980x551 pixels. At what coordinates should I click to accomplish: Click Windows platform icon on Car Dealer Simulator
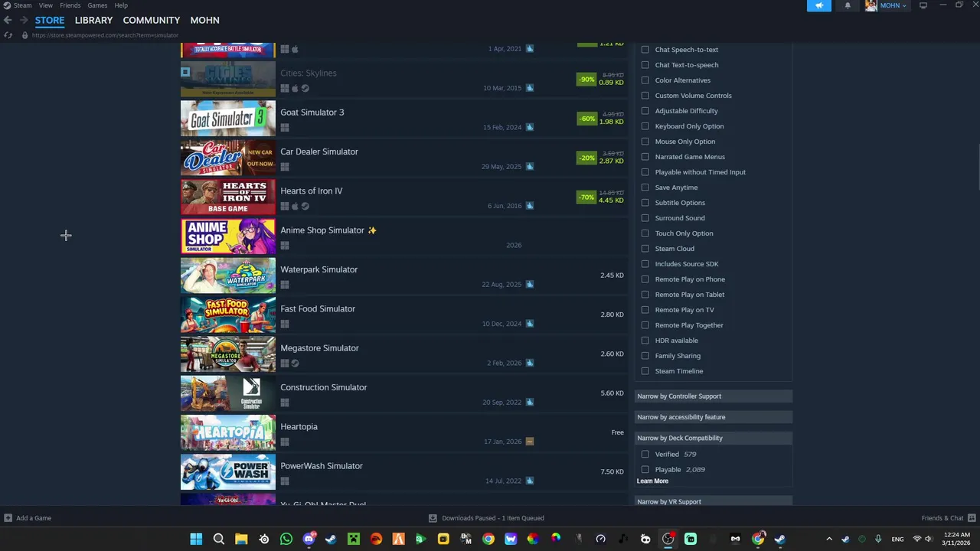285,167
